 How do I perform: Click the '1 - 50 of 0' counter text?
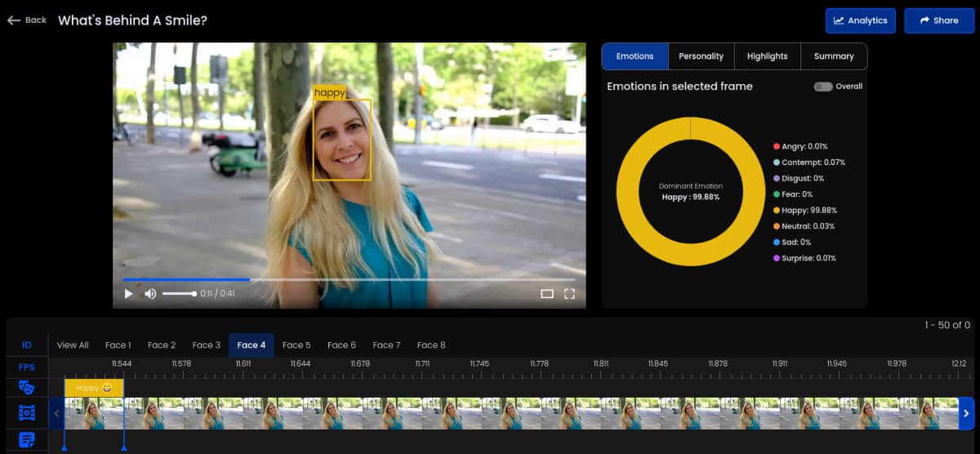pos(947,325)
